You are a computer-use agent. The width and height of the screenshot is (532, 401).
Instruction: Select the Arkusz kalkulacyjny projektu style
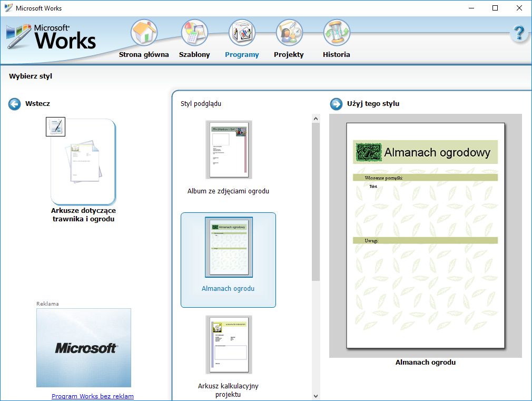(x=228, y=345)
